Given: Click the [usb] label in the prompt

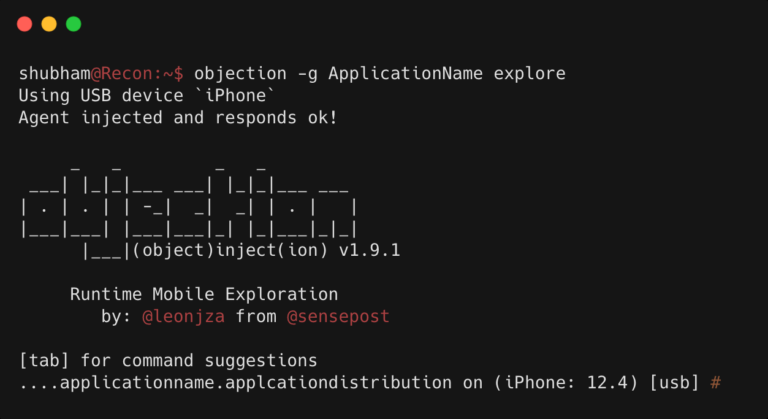Looking at the screenshot, I should tap(674, 382).
